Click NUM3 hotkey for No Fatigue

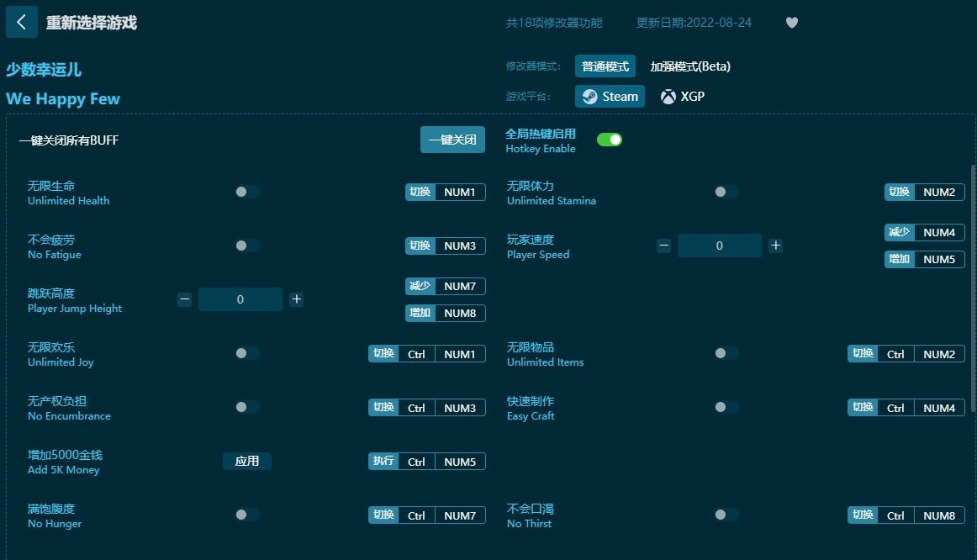pyautogui.click(x=446, y=246)
